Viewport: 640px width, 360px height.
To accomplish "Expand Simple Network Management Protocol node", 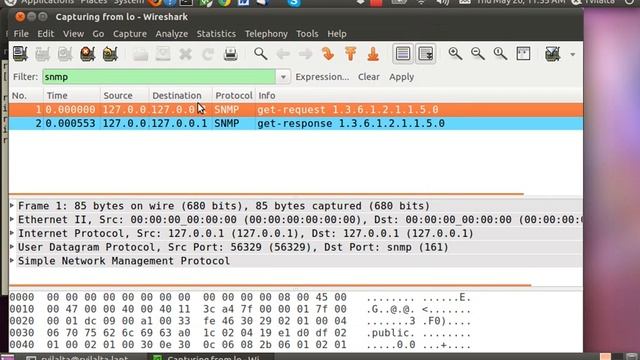I will coord(12,260).
